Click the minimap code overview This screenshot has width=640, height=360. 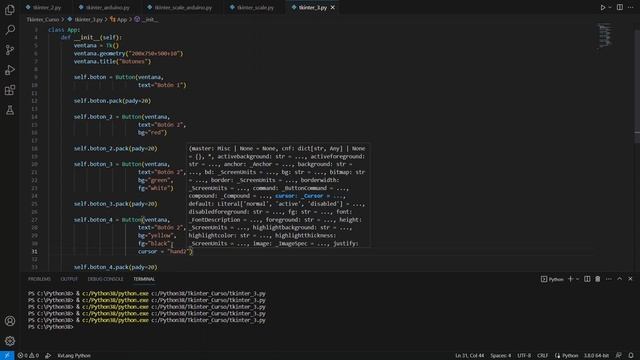[604, 36]
